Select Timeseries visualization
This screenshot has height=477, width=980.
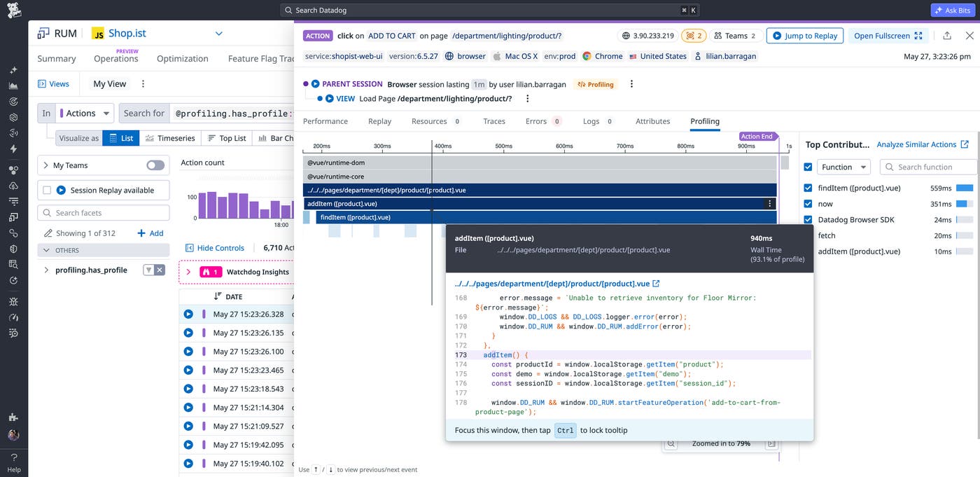(170, 138)
